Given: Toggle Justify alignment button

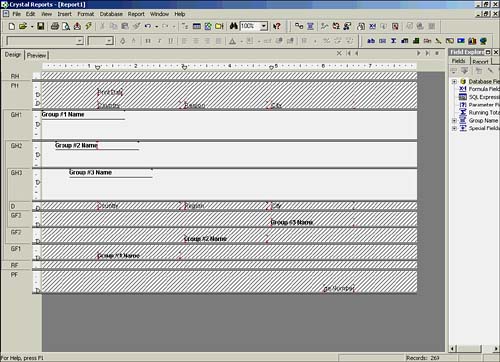Looking at the screenshot, I should coord(218,41).
